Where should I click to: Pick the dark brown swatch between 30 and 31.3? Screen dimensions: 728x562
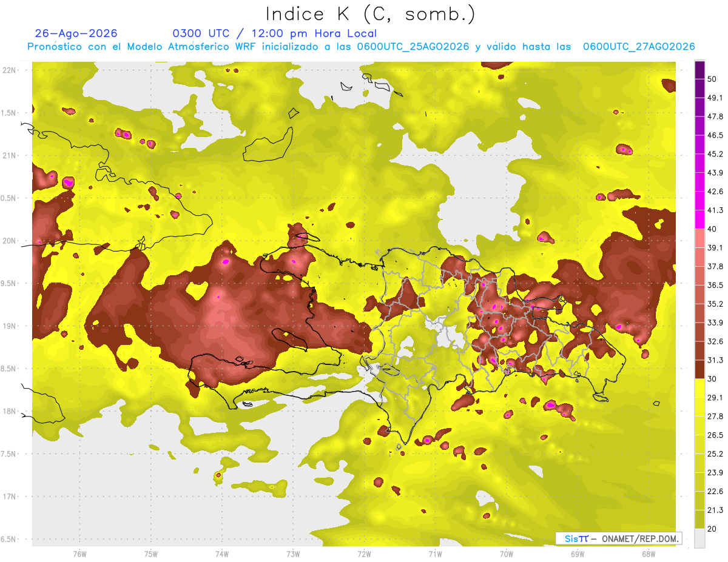point(700,369)
